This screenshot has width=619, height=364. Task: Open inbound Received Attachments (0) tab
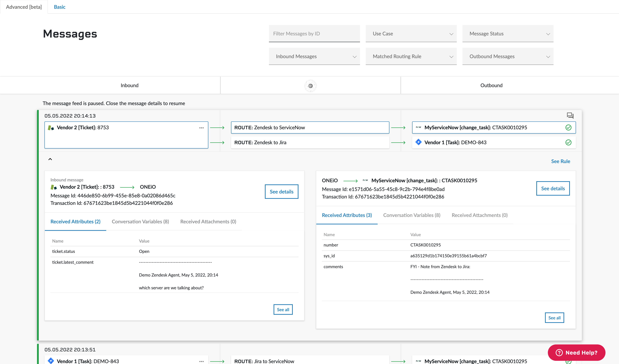coord(208,222)
